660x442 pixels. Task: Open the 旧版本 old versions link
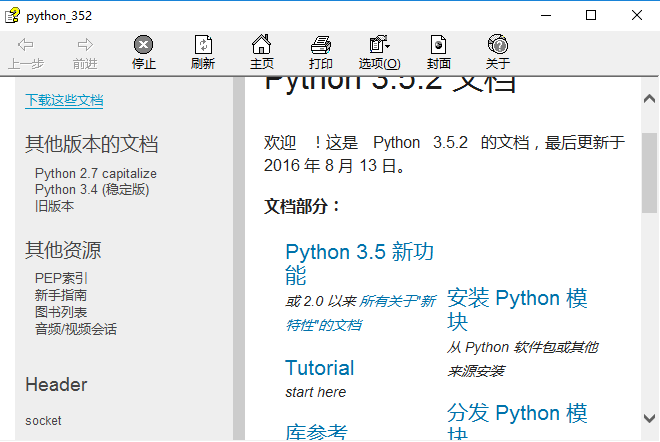(54, 205)
